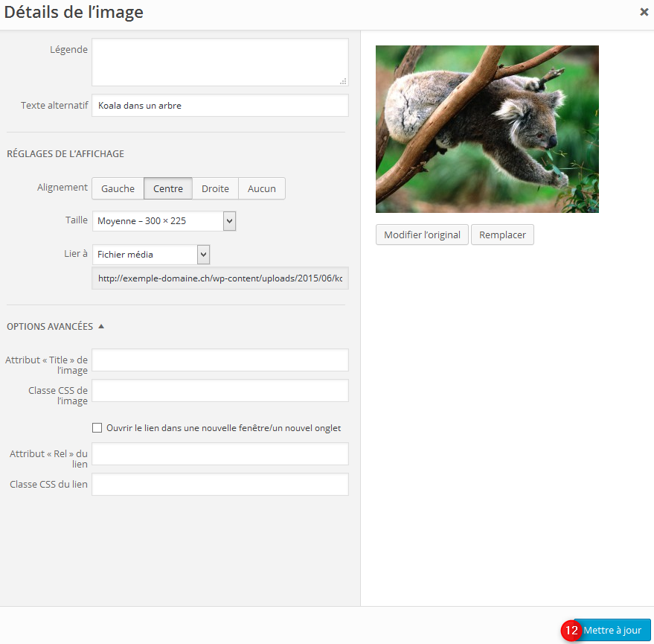The image size is (654, 644).
Task: Click the Remplacer button
Action: click(502, 235)
